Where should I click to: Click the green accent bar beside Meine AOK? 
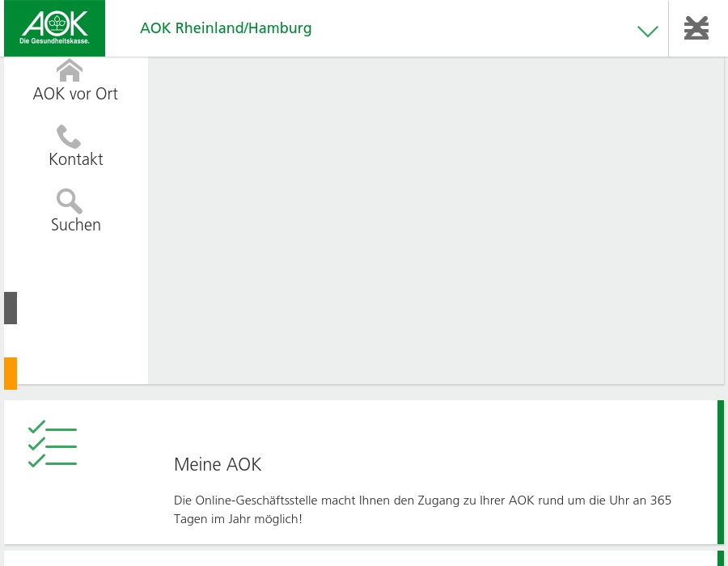pos(720,472)
